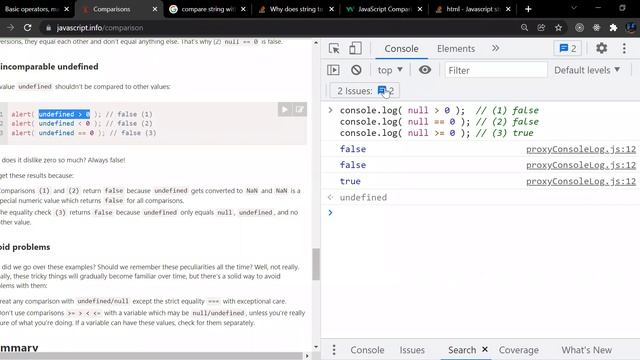Clear the console with the ban icon

(x=356, y=70)
